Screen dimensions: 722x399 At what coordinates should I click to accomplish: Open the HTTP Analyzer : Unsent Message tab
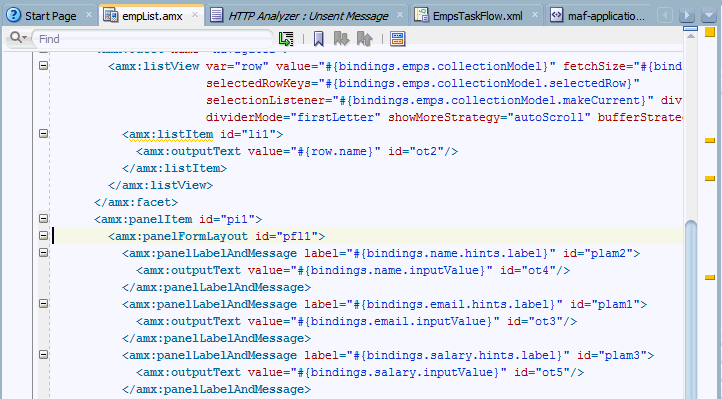[x=308, y=16]
